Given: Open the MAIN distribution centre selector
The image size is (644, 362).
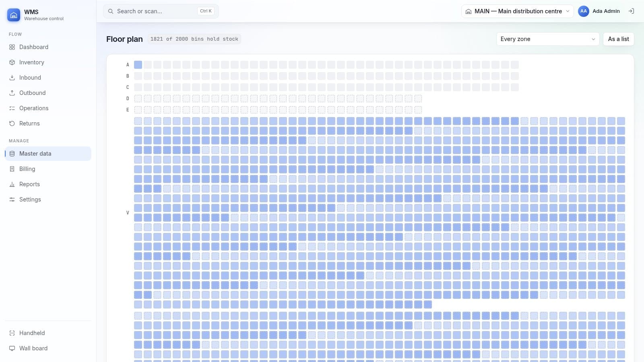Looking at the screenshot, I should (x=518, y=11).
